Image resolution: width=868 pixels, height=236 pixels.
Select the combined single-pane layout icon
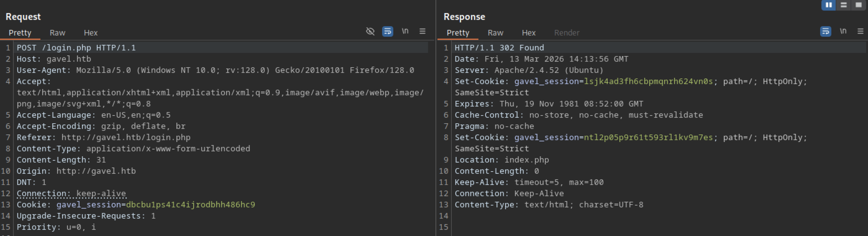[x=859, y=5]
